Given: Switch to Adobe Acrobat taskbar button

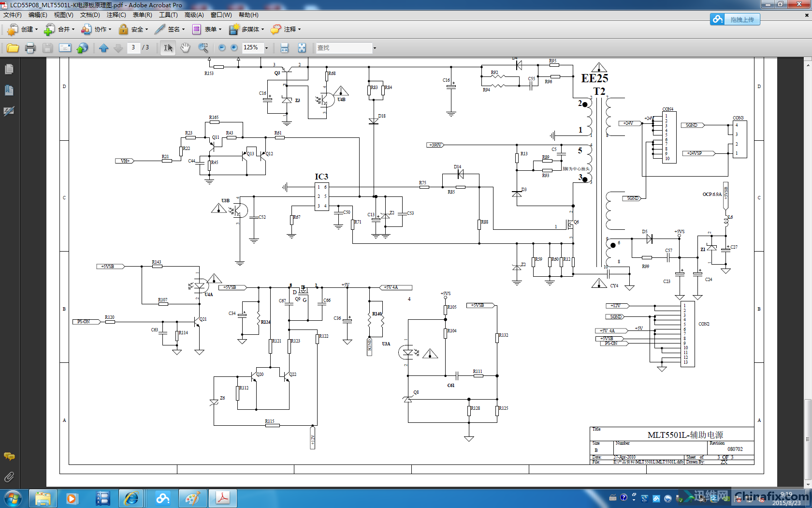Looking at the screenshot, I should tap(223, 498).
